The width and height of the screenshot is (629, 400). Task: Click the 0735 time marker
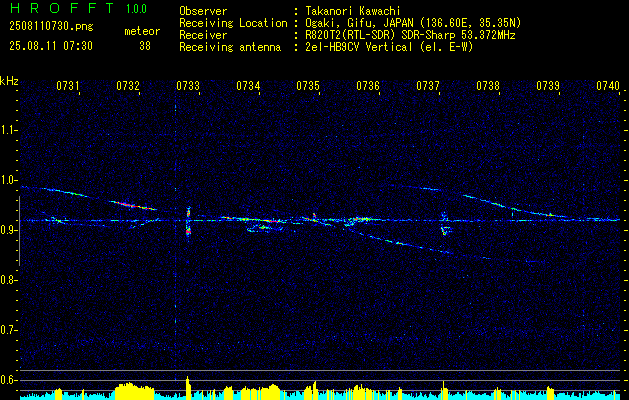coord(308,85)
